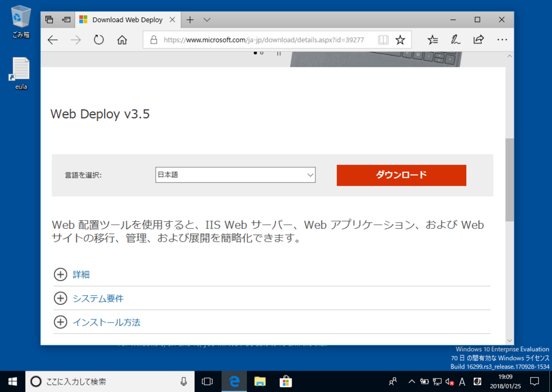Reload the page with the refresh icon
Image resolution: width=552 pixels, height=392 pixels.
(x=99, y=40)
